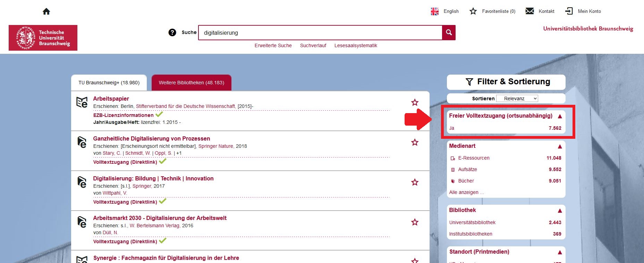
Task: Click publisher W. Bertelsmann Verlag
Action: coord(155,226)
